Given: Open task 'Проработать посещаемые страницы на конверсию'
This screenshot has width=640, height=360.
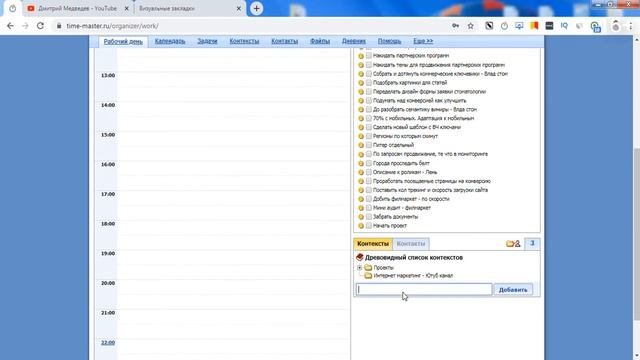Looking at the screenshot, I should pyautogui.click(x=431, y=181).
